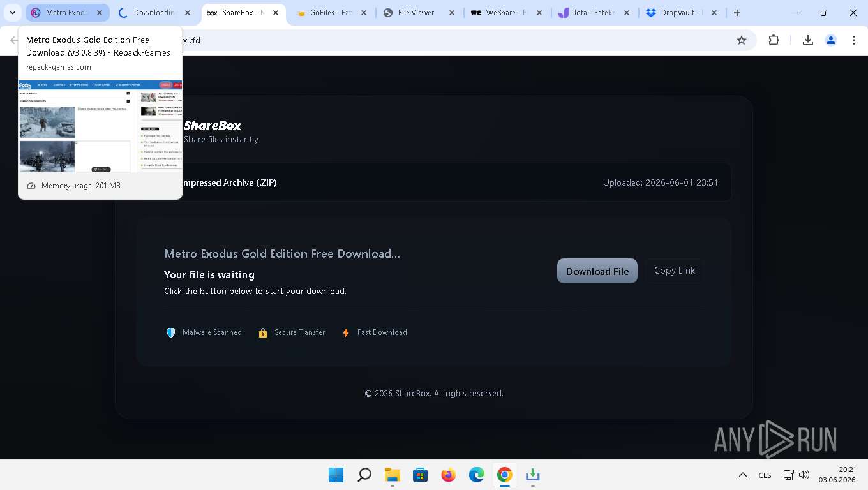This screenshot has height=490, width=868.
Task: Close the File Viewer tab
Action: coord(452,13)
